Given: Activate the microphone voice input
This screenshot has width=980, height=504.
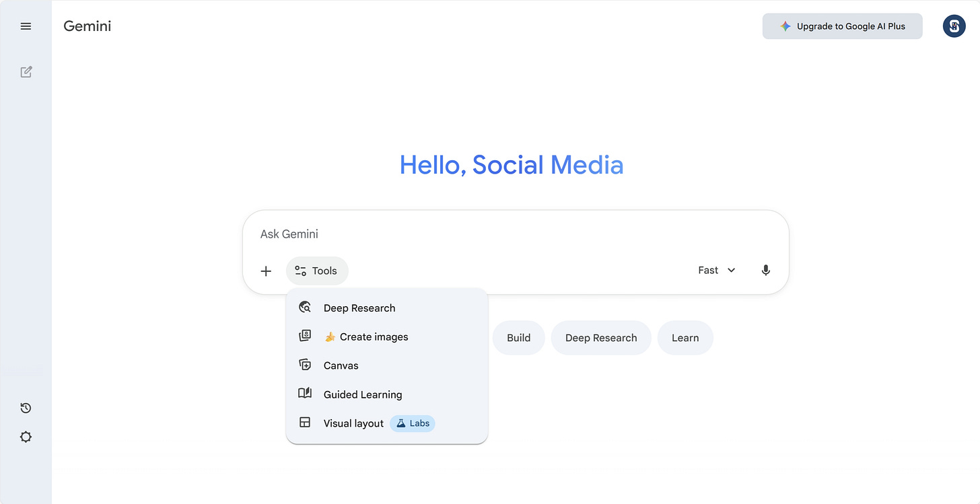Looking at the screenshot, I should tap(765, 270).
